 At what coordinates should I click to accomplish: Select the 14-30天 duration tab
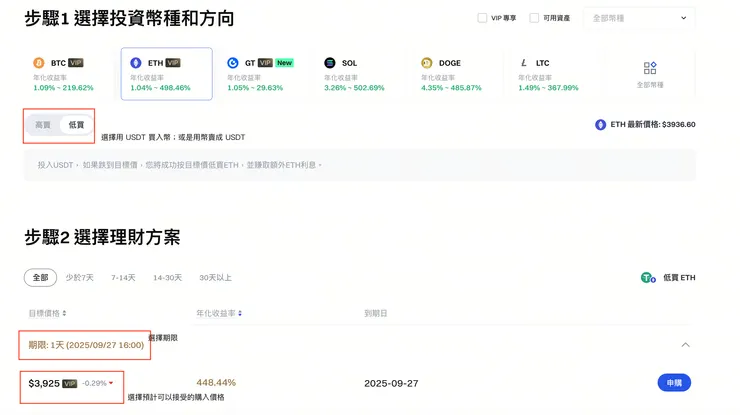(x=167, y=278)
